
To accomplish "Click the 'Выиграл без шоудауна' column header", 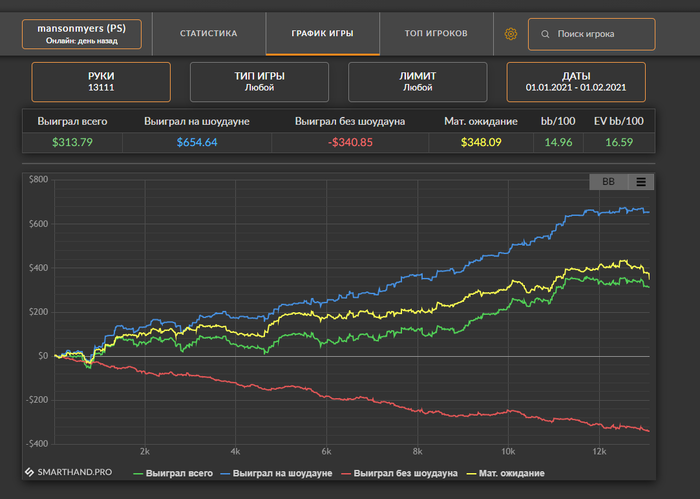I will click(350, 121).
